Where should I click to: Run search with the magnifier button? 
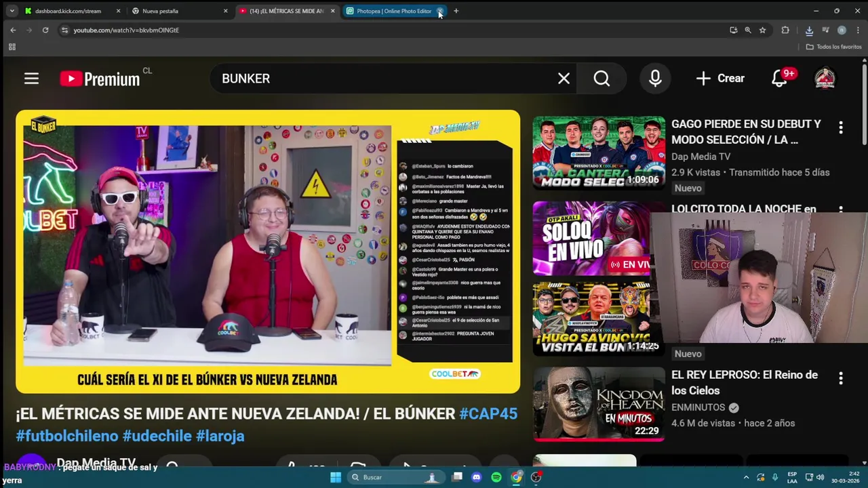[601, 79]
